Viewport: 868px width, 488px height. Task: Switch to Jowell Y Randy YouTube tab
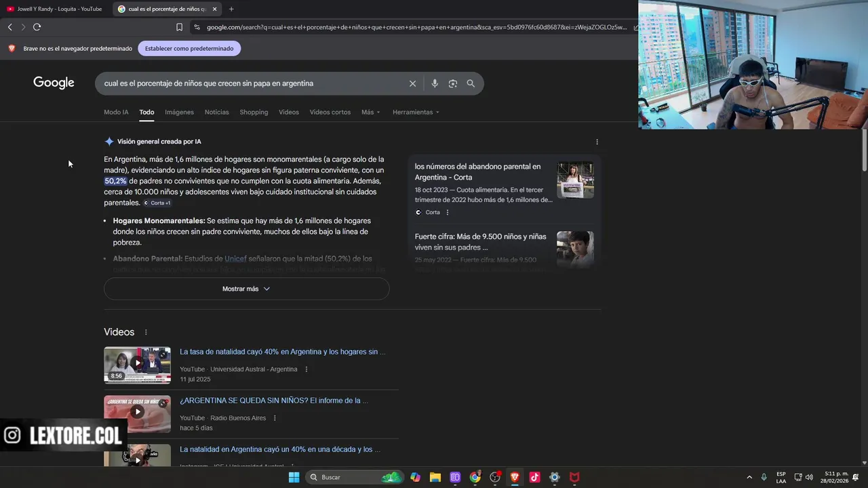click(x=55, y=9)
